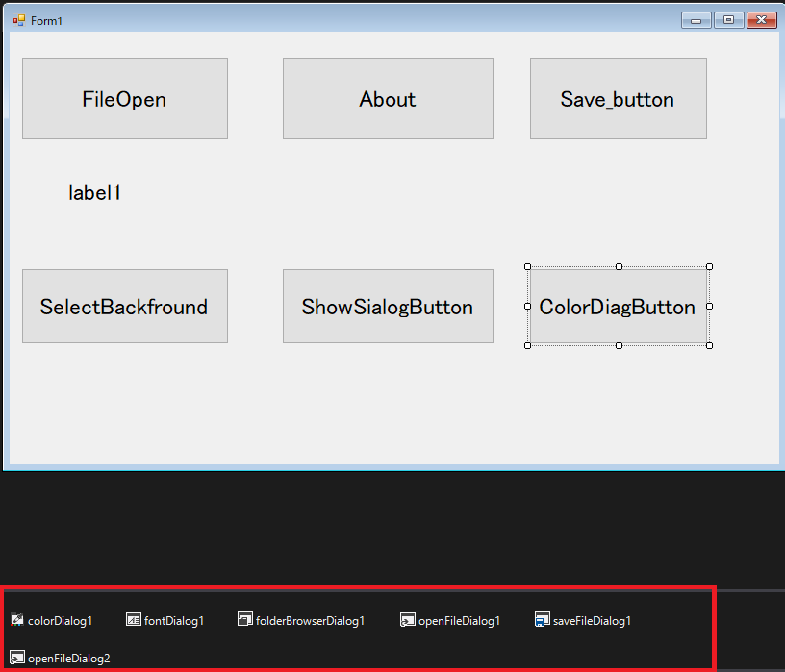Viewport: 785px width, 672px height.
Task: Select the FileOpen button
Action: tap(125, 99)
